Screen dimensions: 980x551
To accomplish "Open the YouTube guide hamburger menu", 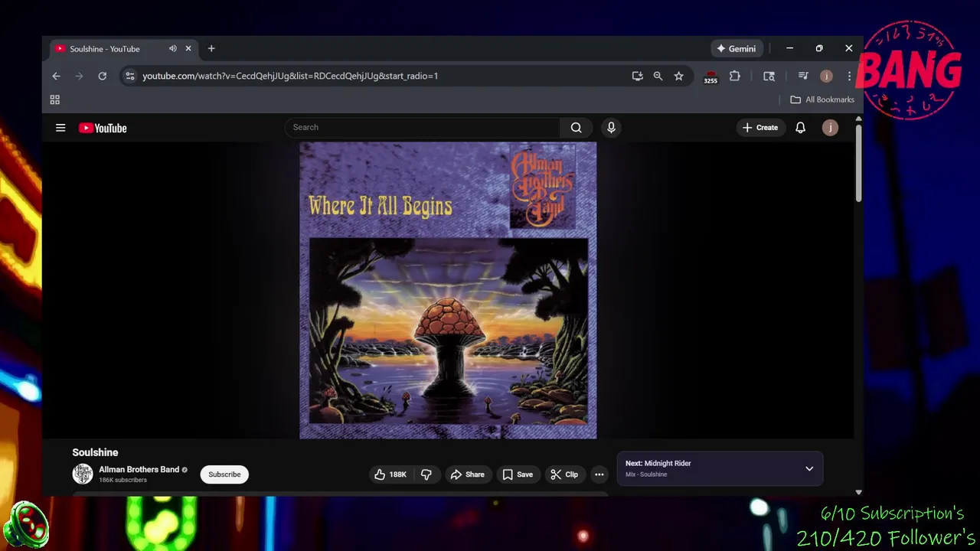I will (x=60, y=128).
